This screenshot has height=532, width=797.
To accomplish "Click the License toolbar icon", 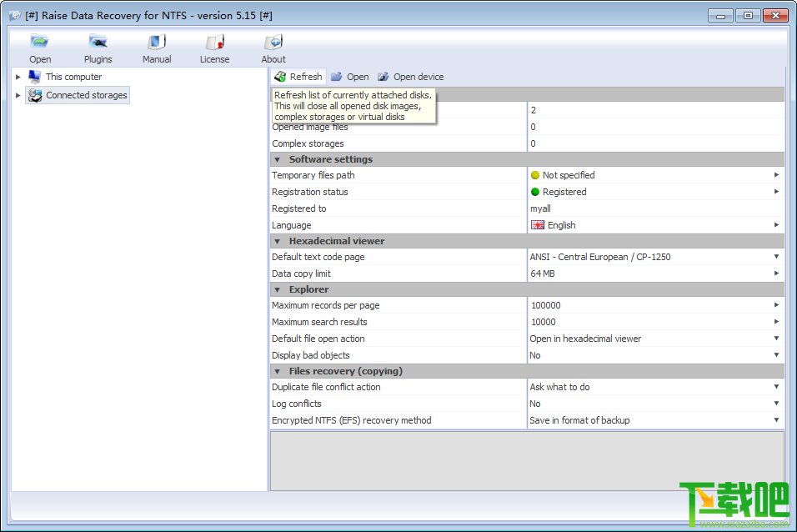I will tap(214, 43).
